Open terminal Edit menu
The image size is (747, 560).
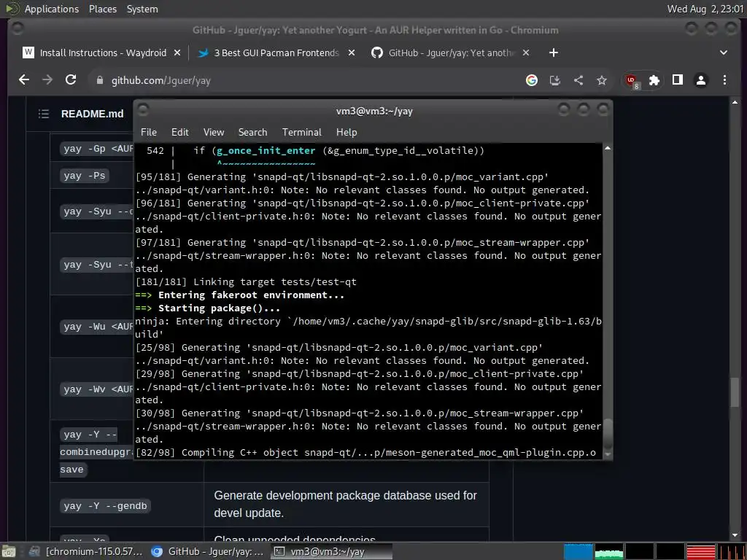(x=180, y=133)
